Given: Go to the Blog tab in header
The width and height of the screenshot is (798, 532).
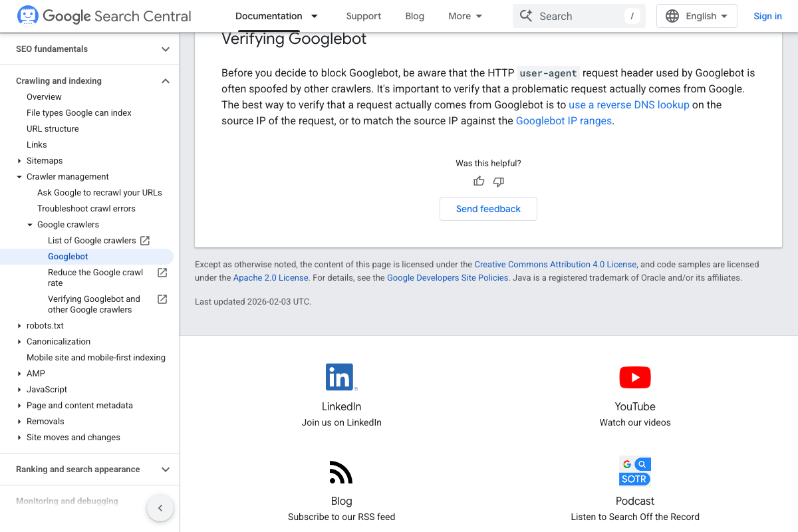Looking at the screenshot, I should tap(415, 16).
